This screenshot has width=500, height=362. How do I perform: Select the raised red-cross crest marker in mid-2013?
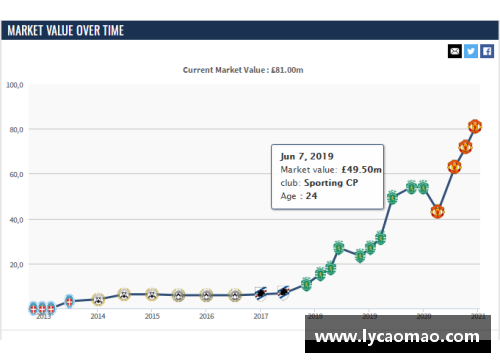pyautogui.click(x=69, y=301)
